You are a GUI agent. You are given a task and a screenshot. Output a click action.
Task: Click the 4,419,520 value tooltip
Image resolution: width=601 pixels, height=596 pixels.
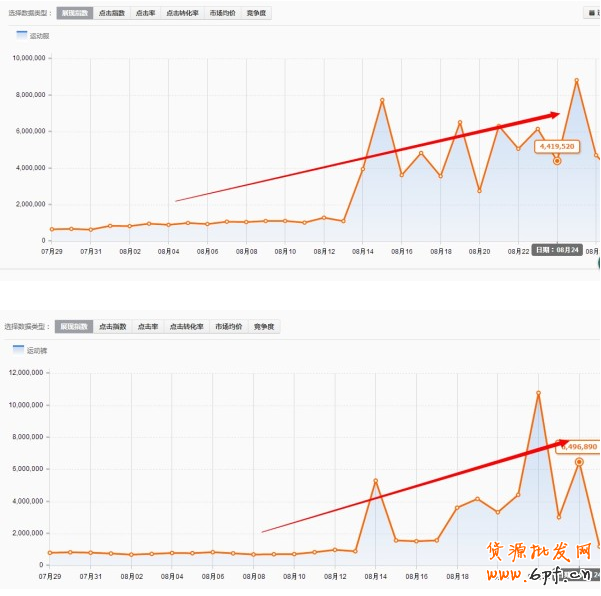(x=557, y=146)
